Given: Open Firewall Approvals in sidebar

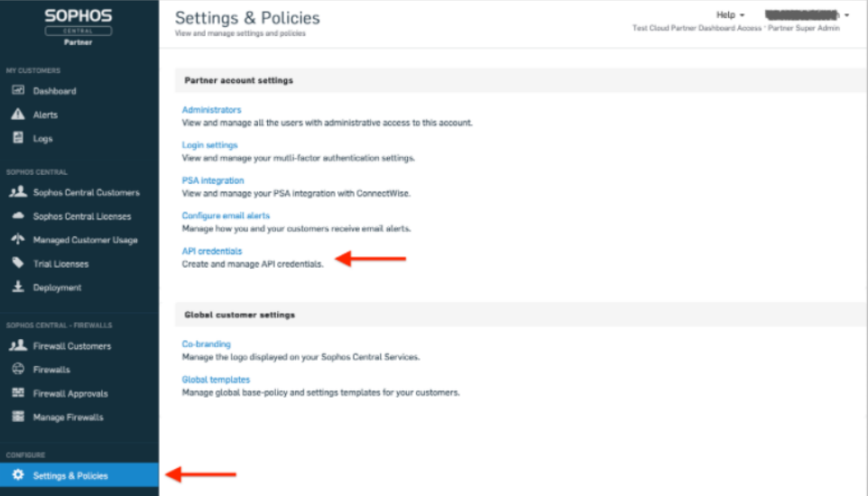Looking at the screenshot, I should point(70,394).
